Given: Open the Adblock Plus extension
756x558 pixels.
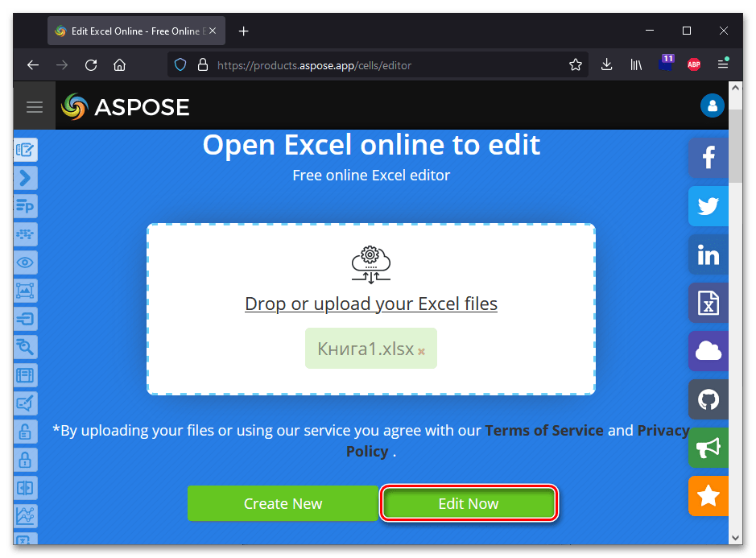Looking at the screenshot, I should [x=694, y=64].
